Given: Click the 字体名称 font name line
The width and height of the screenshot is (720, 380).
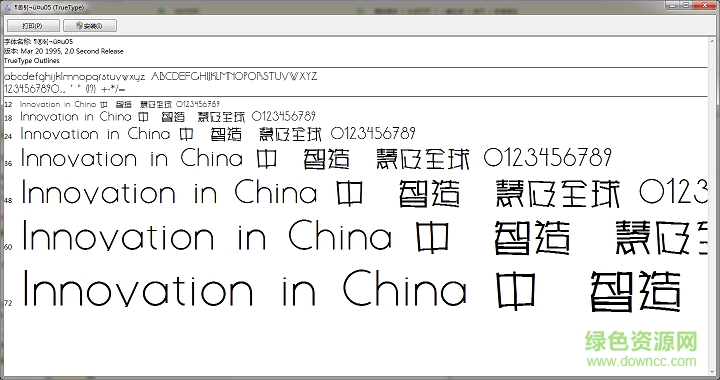Looking at the screenshot, I should [x=39, y=42].
